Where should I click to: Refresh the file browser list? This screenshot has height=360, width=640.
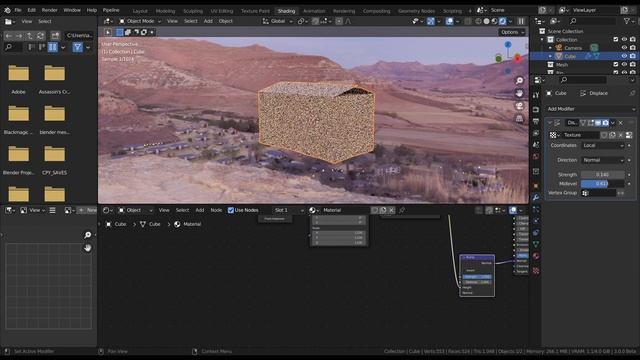tap(40, 36)
